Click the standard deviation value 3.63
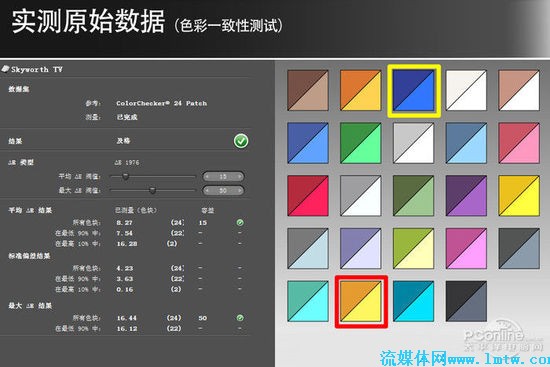 pyautogui.click(x=125, y=279)
